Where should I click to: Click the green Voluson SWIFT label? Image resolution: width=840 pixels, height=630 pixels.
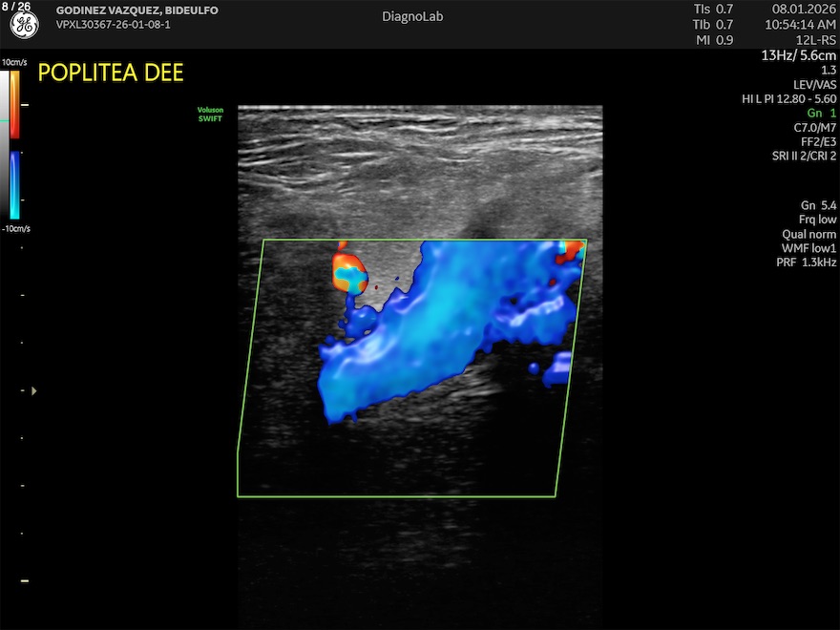click(210, 115)
